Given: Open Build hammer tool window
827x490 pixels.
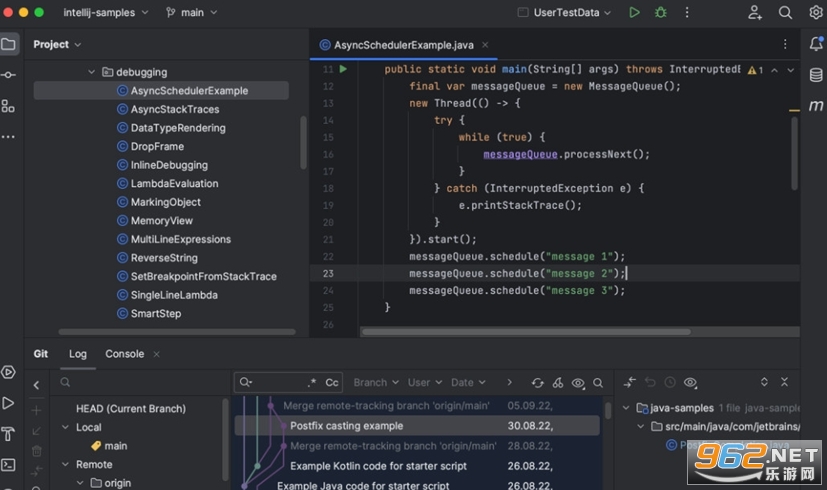Looking at the screenshot, I should coord(8,434).
